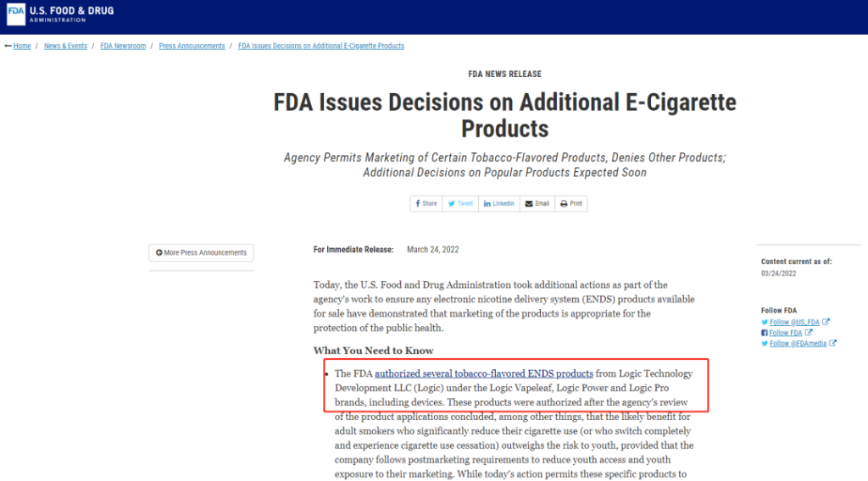Viewport: 868px width, 481px height.
Task: Share article on Facebook
Action: pyautogui.click(x=426, y=203)
